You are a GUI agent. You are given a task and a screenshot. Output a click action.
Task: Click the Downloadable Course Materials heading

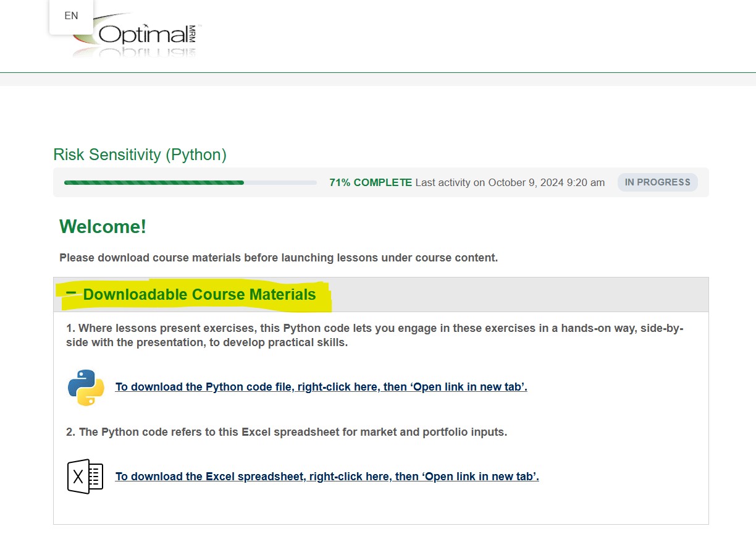199,295
